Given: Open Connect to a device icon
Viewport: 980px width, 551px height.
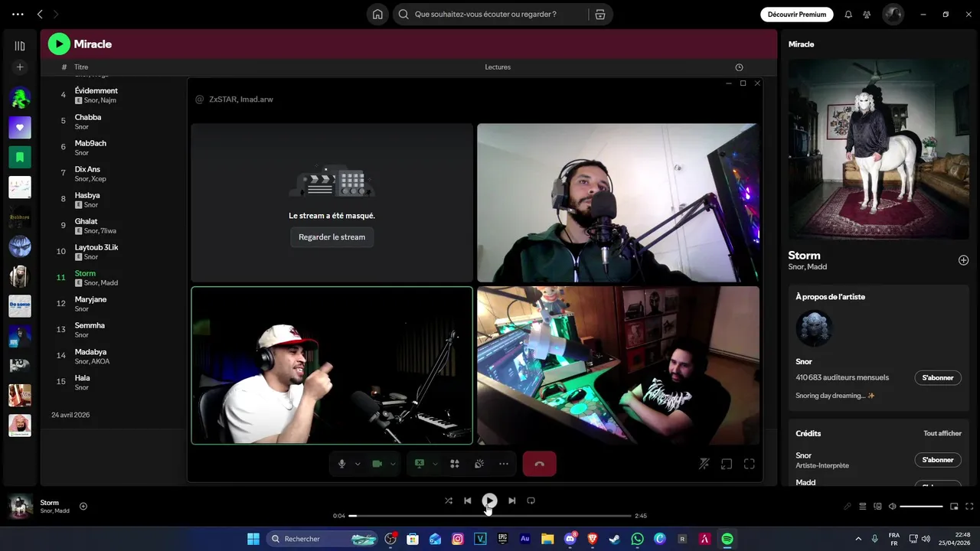Looking at the screenshot, I should coord(877,507).
